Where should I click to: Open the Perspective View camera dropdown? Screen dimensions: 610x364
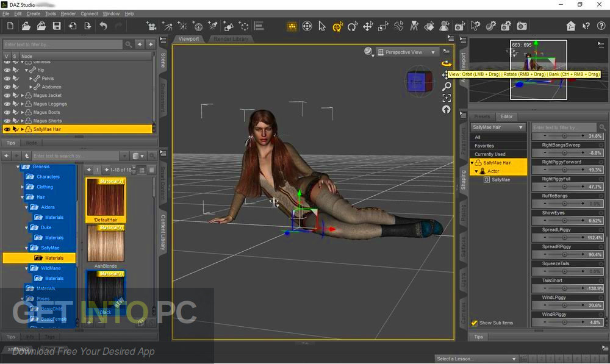click(407, 52)
